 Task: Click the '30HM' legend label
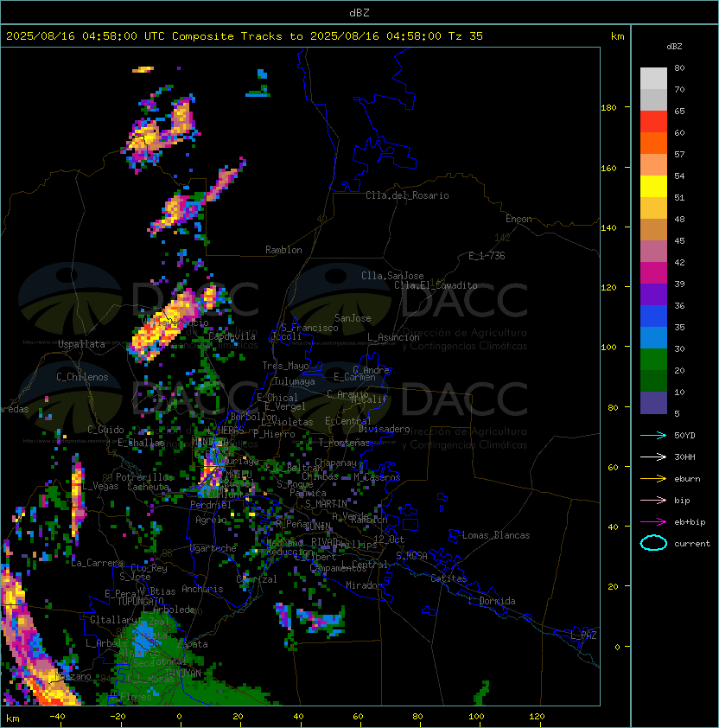(x=684, y=457)
